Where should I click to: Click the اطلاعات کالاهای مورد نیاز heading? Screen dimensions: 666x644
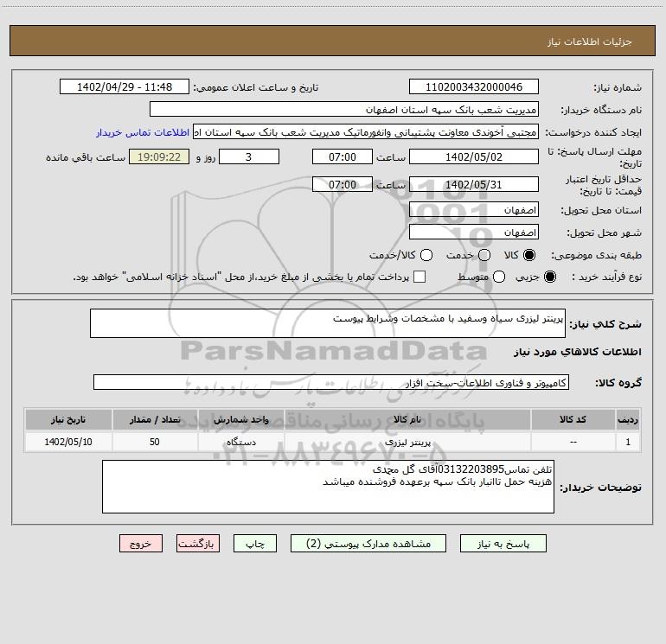(578, 352)
